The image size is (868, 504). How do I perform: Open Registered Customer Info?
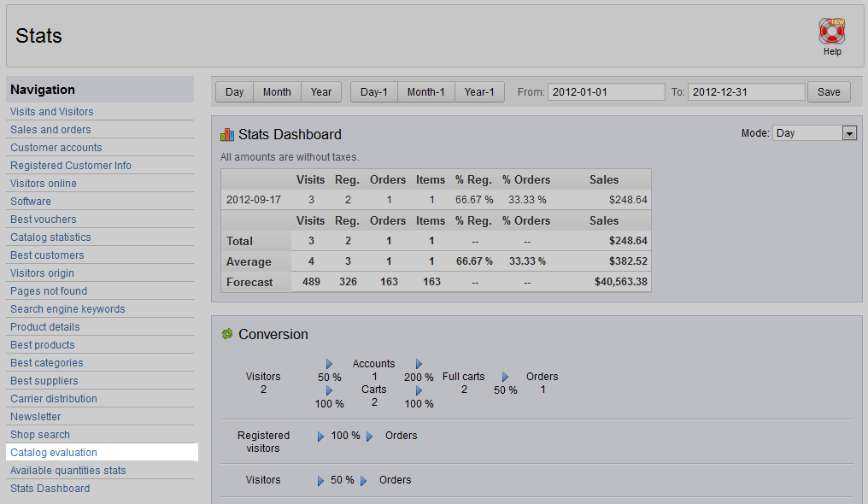click(x=70, y=166)
